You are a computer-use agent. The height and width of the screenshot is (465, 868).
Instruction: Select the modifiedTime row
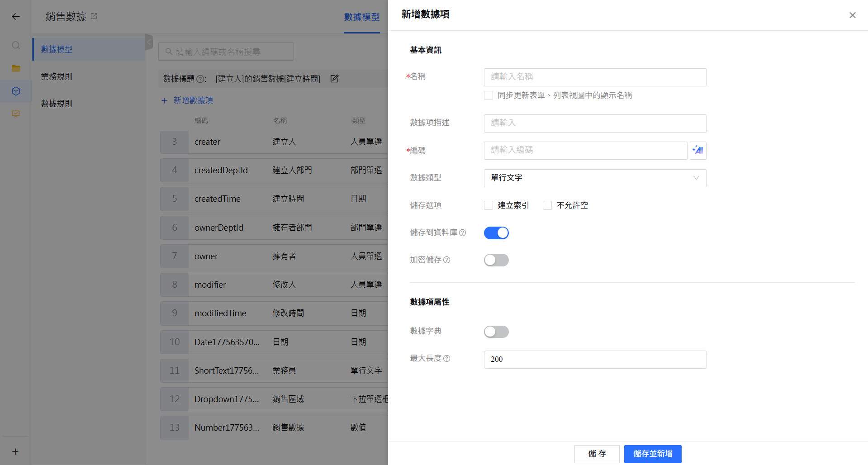click(274, 313)
